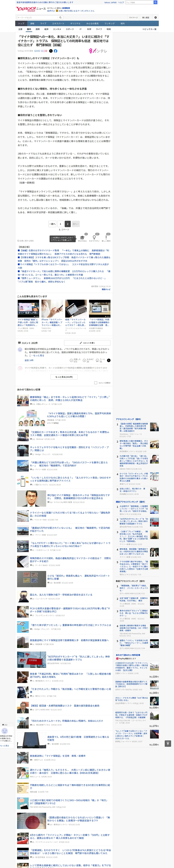Open the 速報 navigation tab
Viewport: 174px width, 868px height.
click(32, 24)
